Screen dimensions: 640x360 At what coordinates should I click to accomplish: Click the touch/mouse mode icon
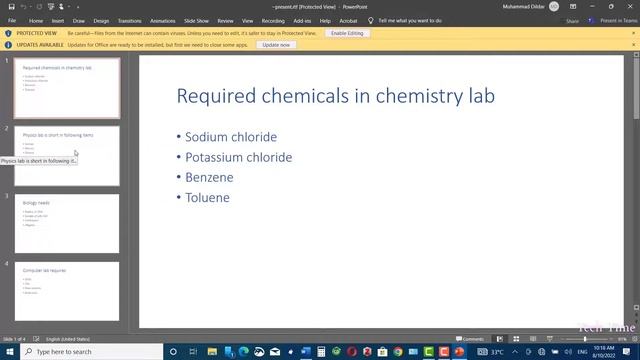(x=61, y=7)
